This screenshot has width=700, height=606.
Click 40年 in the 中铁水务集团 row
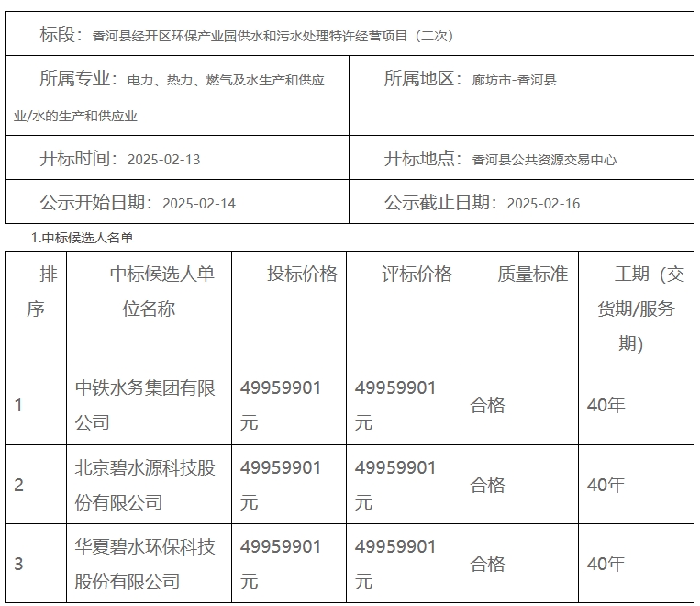(x=606, y=405)
